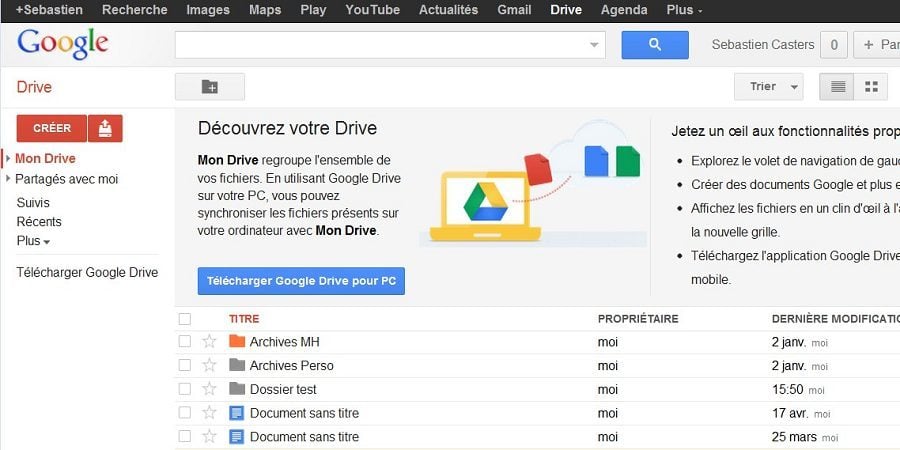This screenshot has height=450, width=900.
Task: Open the Archives Perso folder name
Action: 292,365
